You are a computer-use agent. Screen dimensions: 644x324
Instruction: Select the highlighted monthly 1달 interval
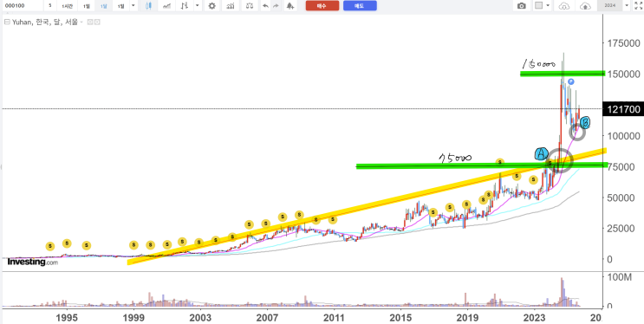click(103, 6)
